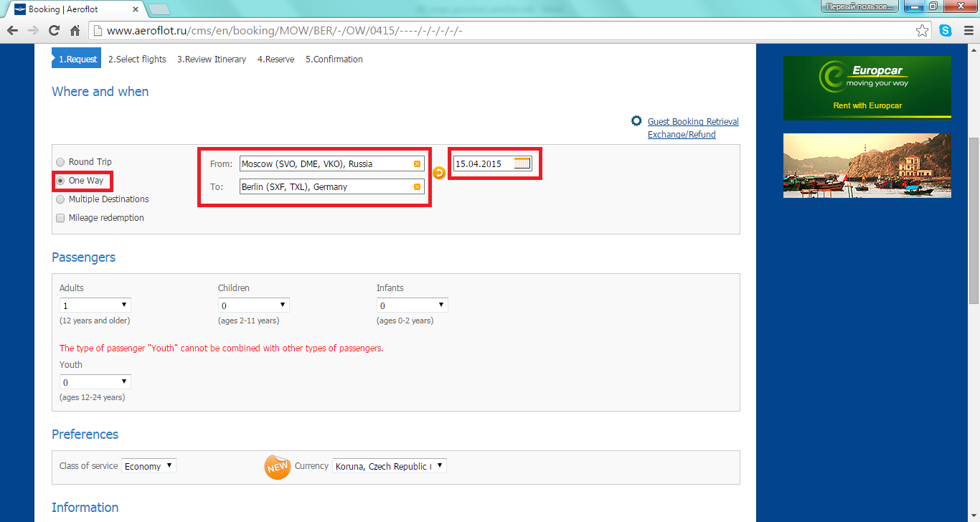The height and width of the screenshot is (522, 980).
Task: Open a new browser tab
Action: coord(159,9)
